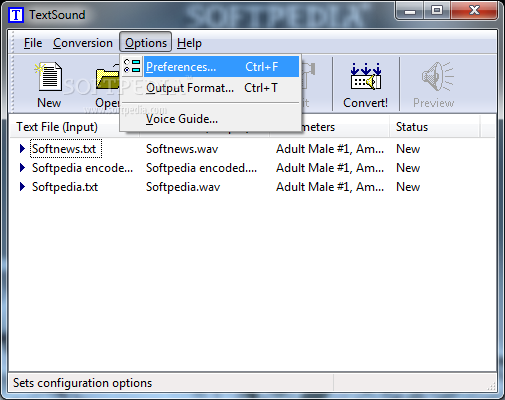Maximize the TextSound window
The height and width of the screenshot is (400, 505).
[x=437, y=11]
